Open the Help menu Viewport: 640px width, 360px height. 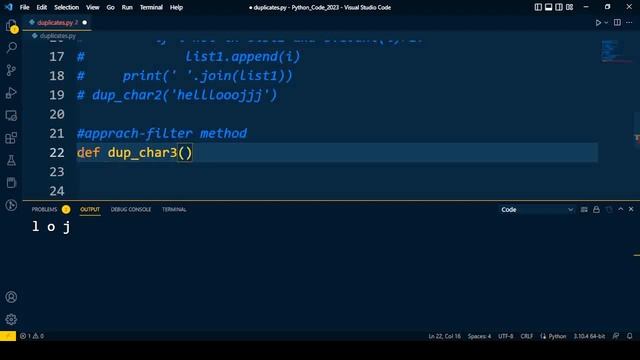(176, 7)
